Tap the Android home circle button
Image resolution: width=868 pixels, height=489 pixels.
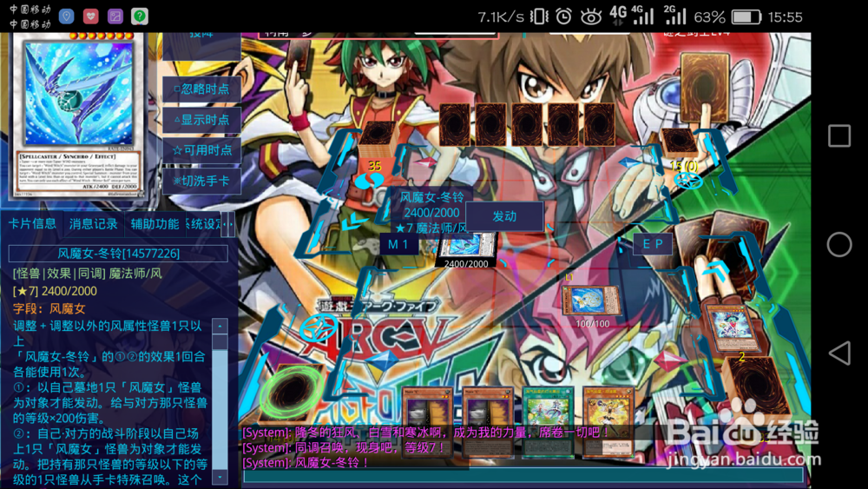839,244
